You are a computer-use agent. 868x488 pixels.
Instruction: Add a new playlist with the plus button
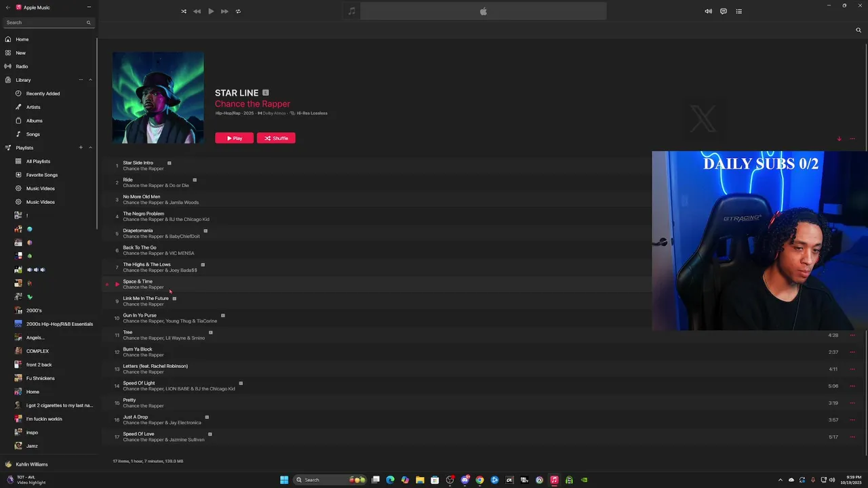click(81, 148)
